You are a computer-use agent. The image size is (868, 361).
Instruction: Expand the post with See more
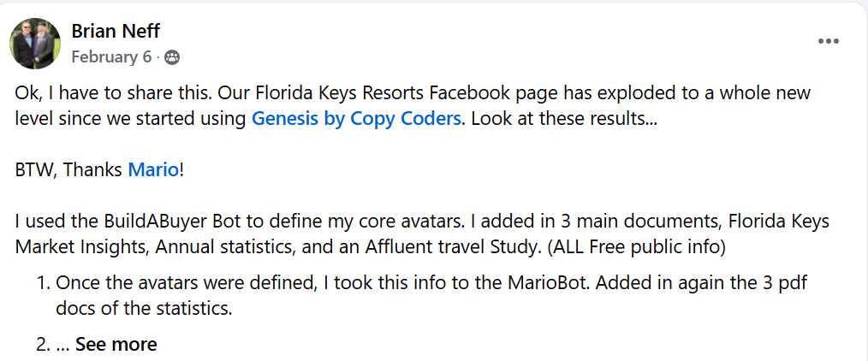pyautogui.click(x=116, y=345)
